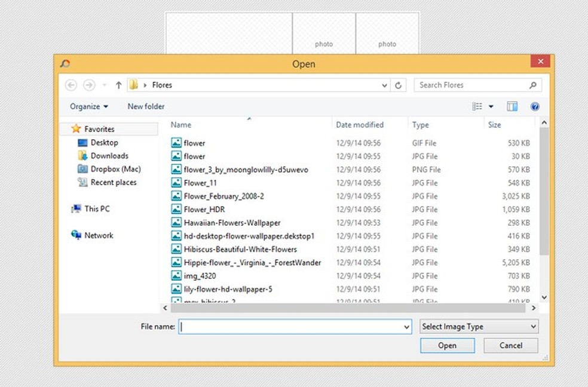The image size is (588, 387).
Task: Expand the Select Image Type dropdown
Action: click(479, 327)
